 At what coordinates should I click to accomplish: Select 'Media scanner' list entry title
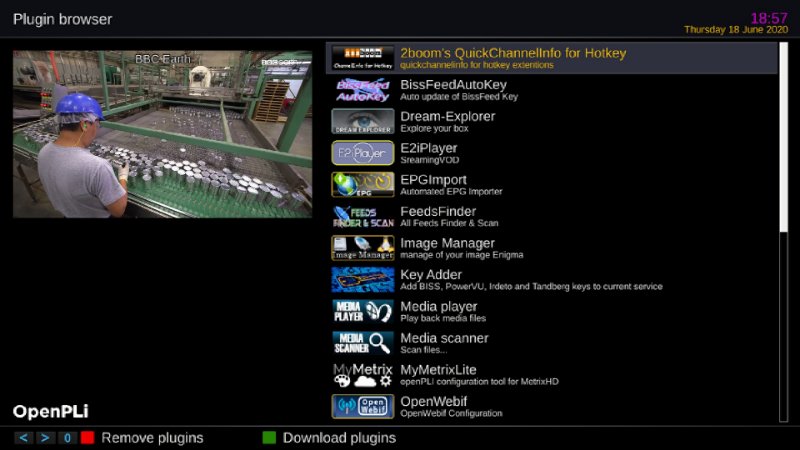point(444,338)
